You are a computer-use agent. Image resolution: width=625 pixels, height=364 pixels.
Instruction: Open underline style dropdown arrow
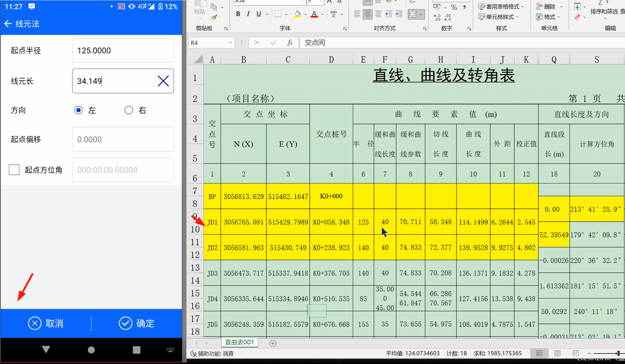[x=267, y=14]
